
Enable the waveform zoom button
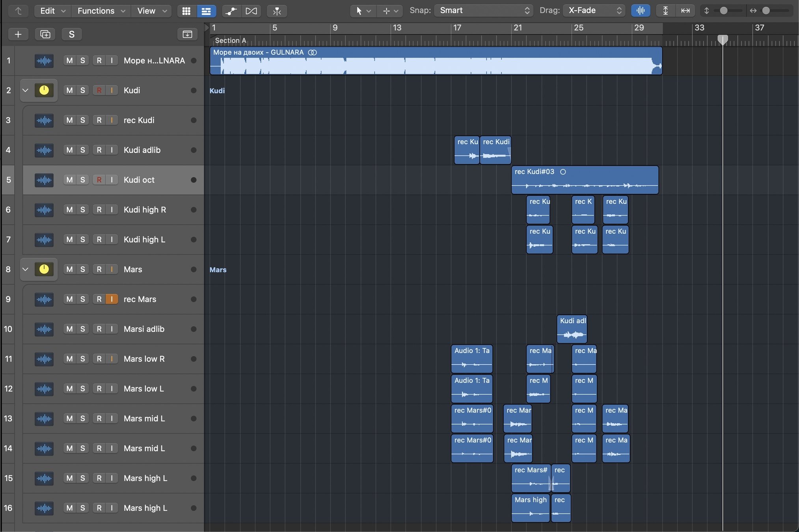[x=641, y=11]
